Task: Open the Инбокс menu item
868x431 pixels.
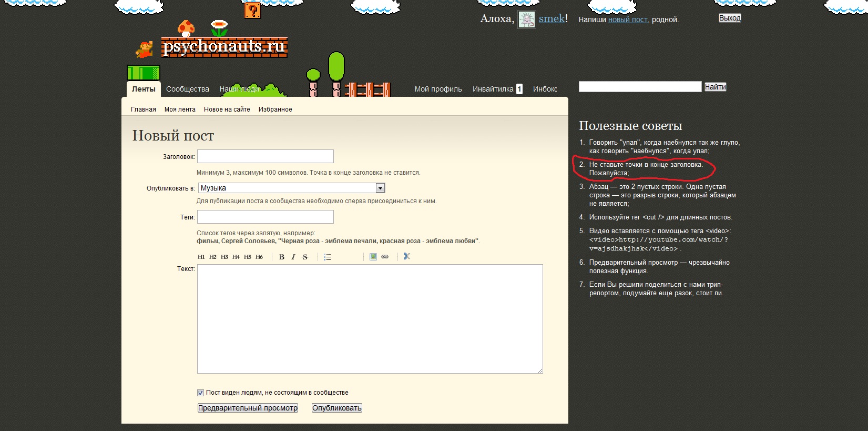Action: click(545, 89)
